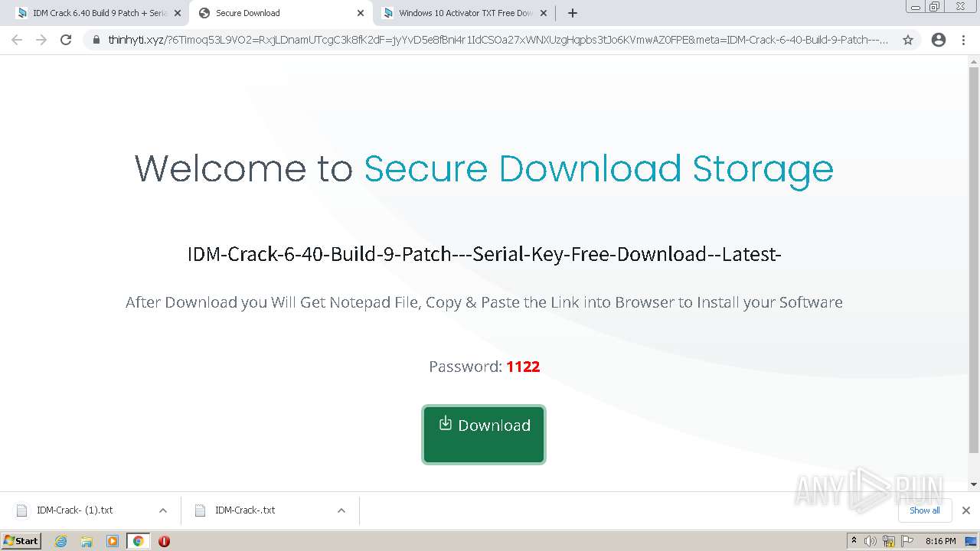
Task: Switch to the Secure Download tab
Action: pos(280,13)
